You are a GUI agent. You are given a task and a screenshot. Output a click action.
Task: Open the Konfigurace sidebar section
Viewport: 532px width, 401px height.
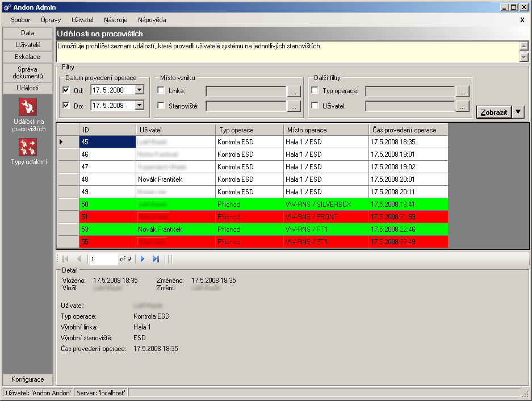click(x=28, y=379)
